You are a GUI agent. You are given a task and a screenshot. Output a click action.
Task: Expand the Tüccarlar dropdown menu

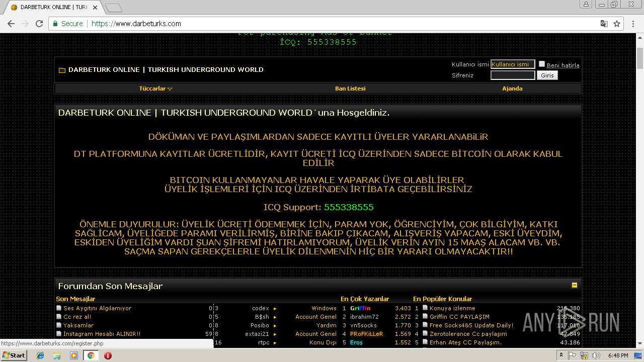pos(155,88)
